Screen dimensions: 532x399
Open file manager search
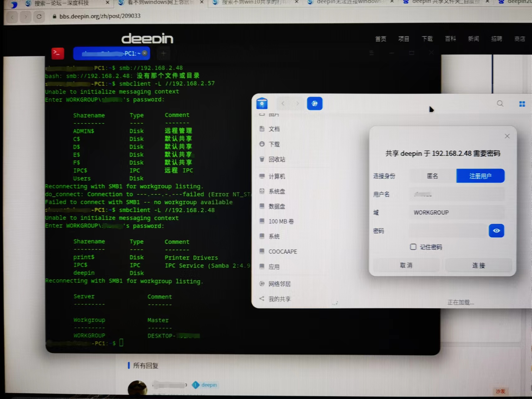[500, 103]
